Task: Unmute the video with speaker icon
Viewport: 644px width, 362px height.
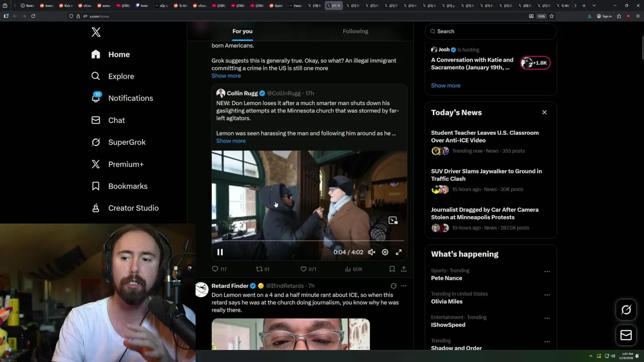Action: pos(371,252)
